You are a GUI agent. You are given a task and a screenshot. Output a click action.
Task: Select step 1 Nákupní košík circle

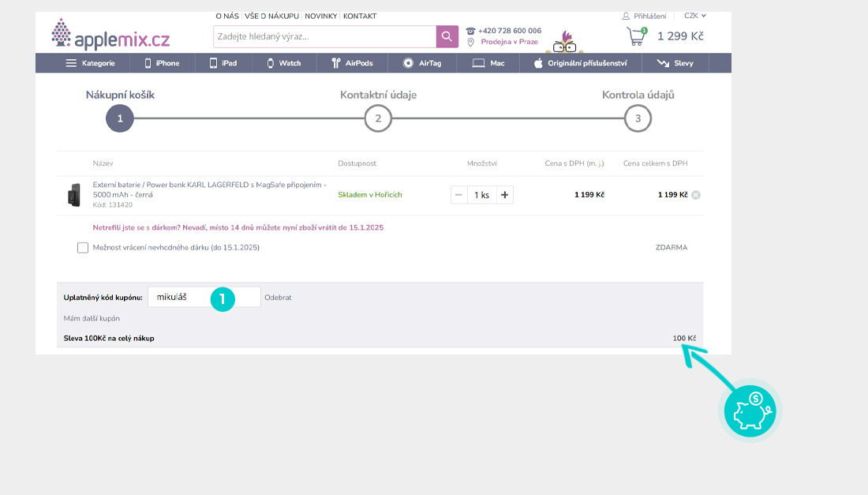tap(120, 118)
